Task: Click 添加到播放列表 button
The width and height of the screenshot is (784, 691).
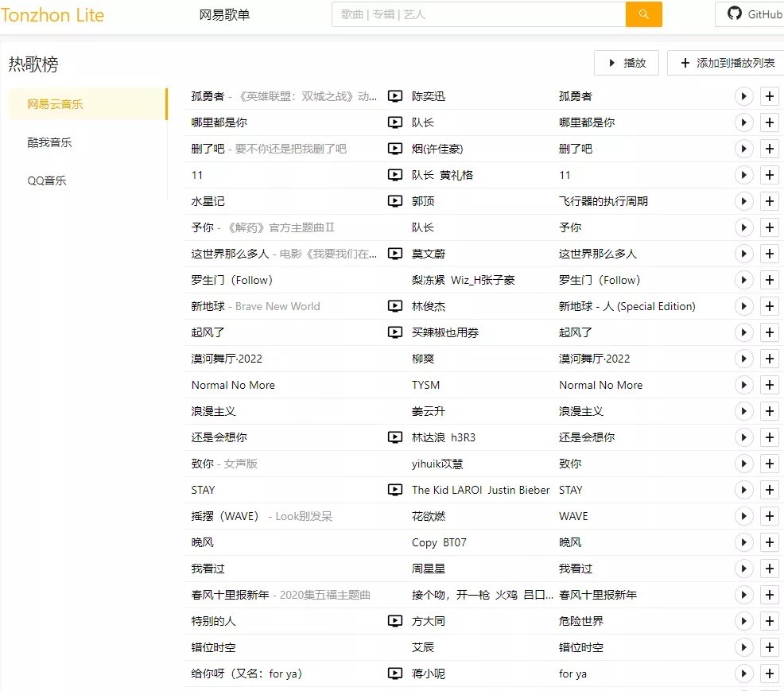Action: point(727,63)
